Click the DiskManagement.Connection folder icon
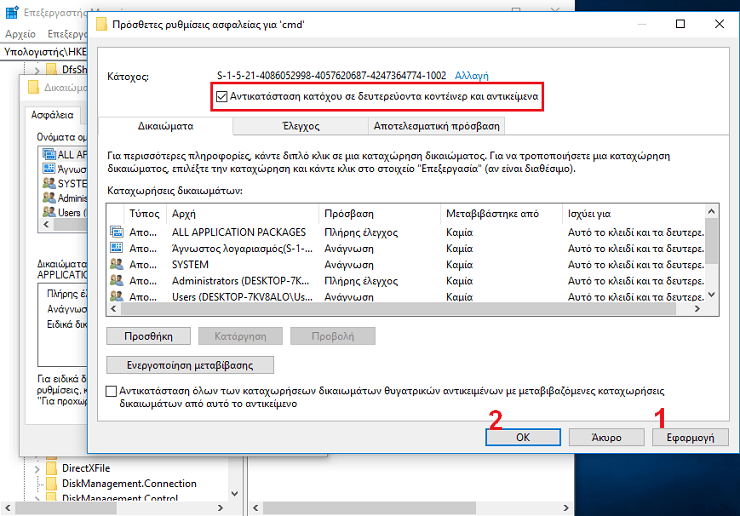 click(x=51, y=484)
